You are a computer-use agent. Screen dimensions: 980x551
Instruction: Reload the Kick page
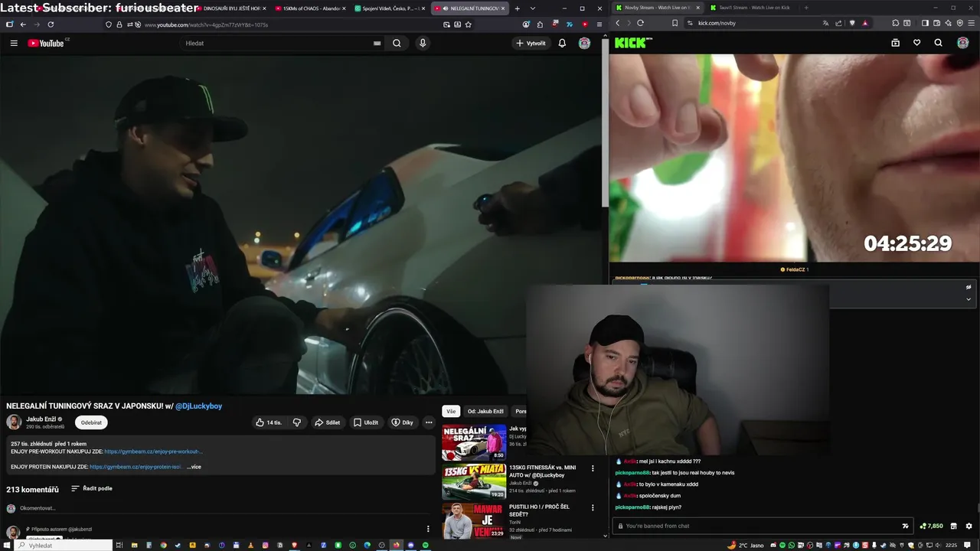point(640,23)
